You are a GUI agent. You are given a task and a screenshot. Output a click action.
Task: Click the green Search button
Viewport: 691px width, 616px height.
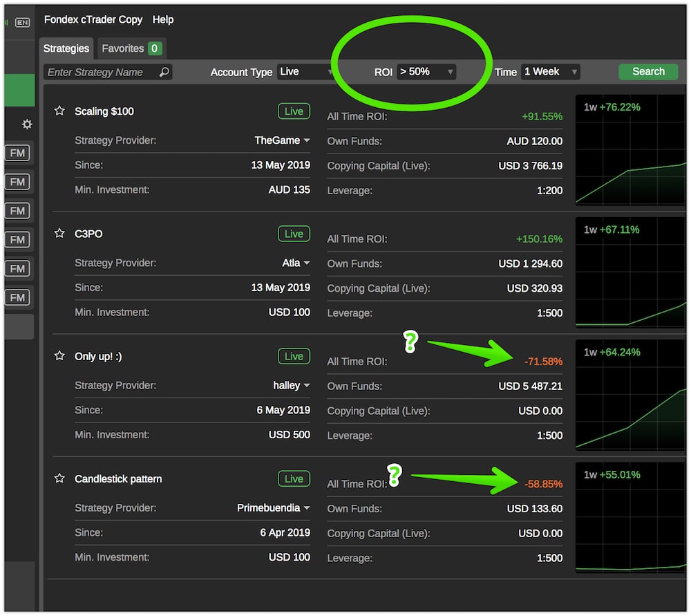coord(648,72)
